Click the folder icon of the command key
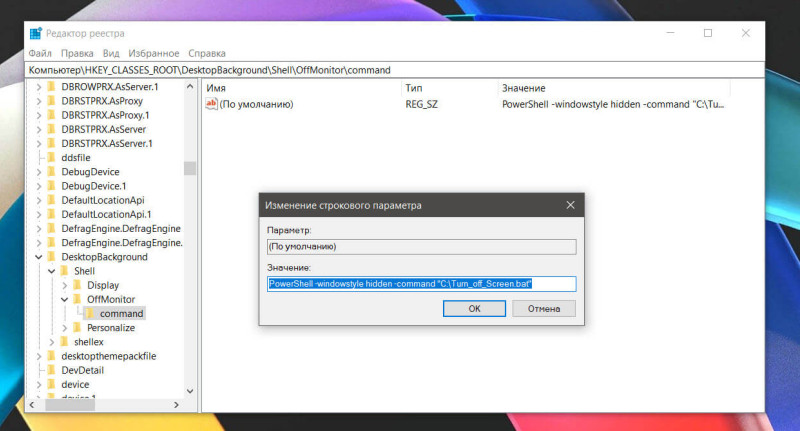This screenshot has width=800, height=431. tap(89, 313)
